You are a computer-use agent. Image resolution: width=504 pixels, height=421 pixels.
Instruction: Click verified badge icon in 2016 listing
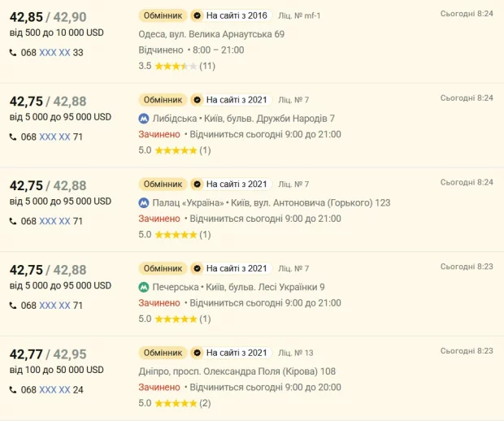pyautogui.click(x=197, y=15)
